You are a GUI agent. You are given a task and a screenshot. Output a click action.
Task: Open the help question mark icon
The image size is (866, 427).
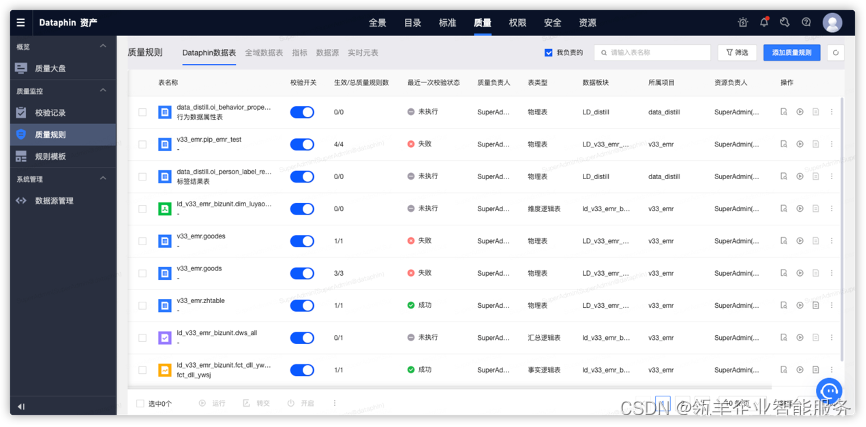pos(806,23)
